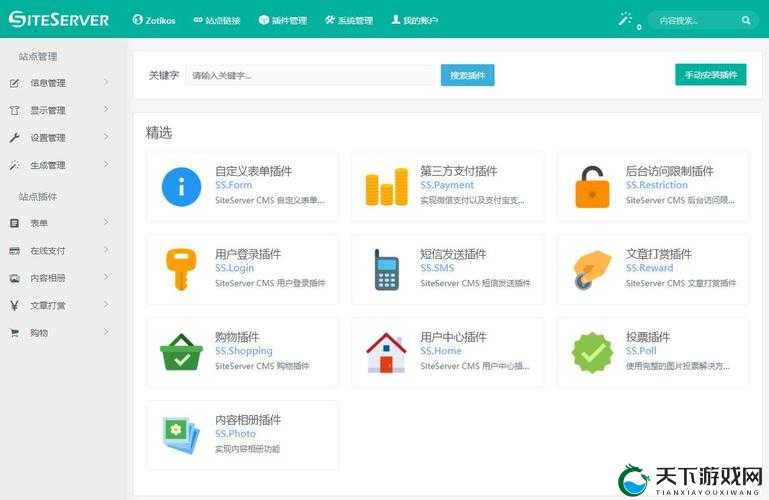Click the 手动安装插件 button

[x=711, y=75]
